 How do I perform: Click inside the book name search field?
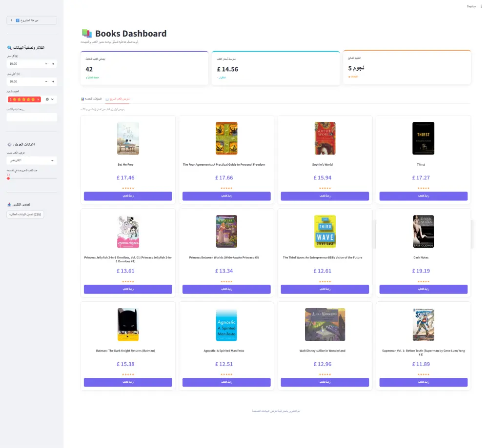32,117
